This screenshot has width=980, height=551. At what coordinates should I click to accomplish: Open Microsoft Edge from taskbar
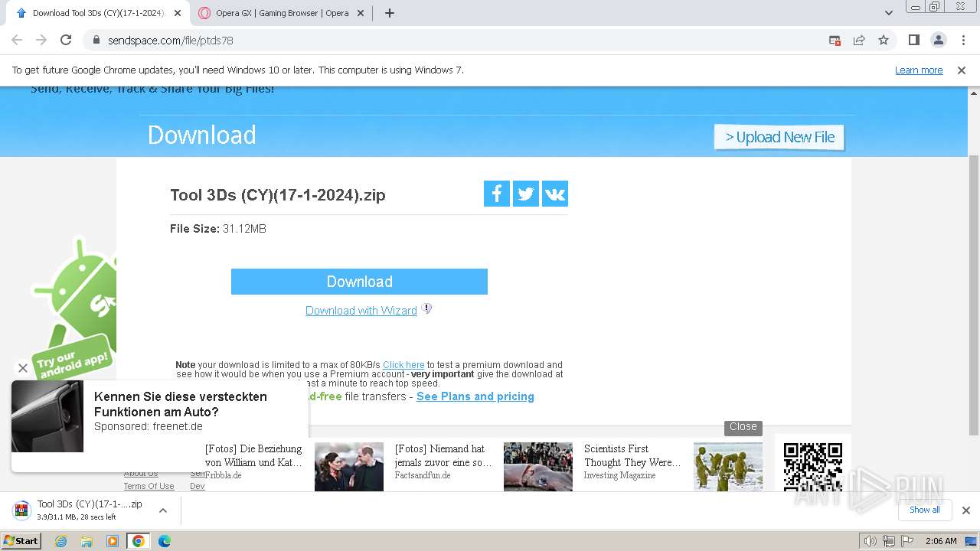click(x=164, y=541)
